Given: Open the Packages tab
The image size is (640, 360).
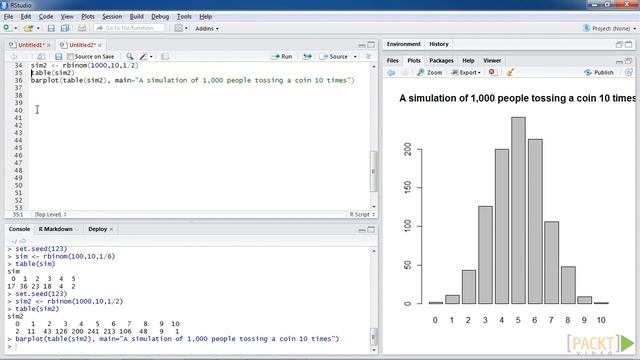Looking at the screenshot, I should click(x=441, y=60).
